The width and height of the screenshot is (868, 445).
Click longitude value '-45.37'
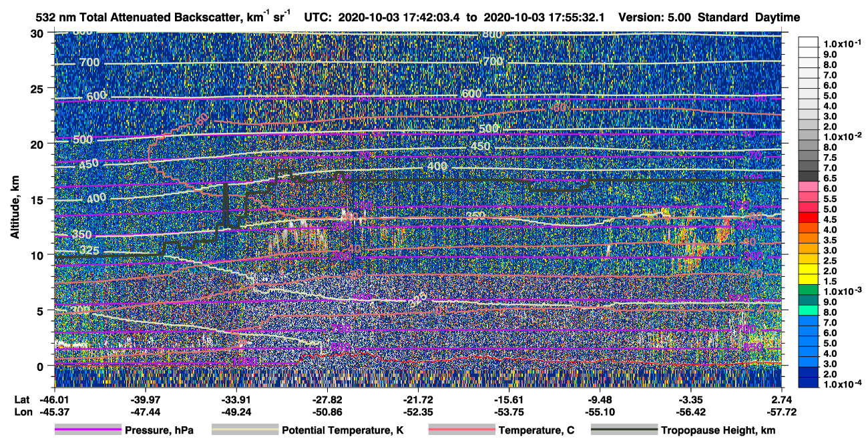tap(54, 412)
